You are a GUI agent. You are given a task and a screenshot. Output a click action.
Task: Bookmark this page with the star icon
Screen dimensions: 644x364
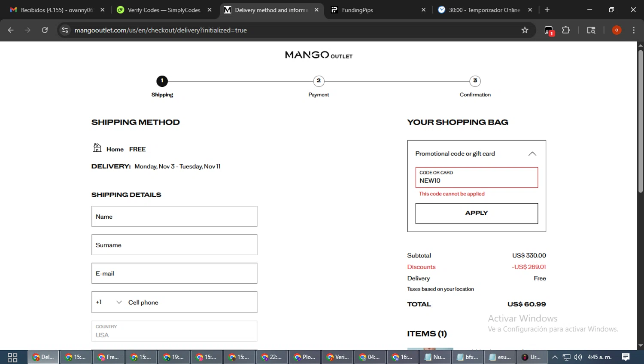(525, 30)
